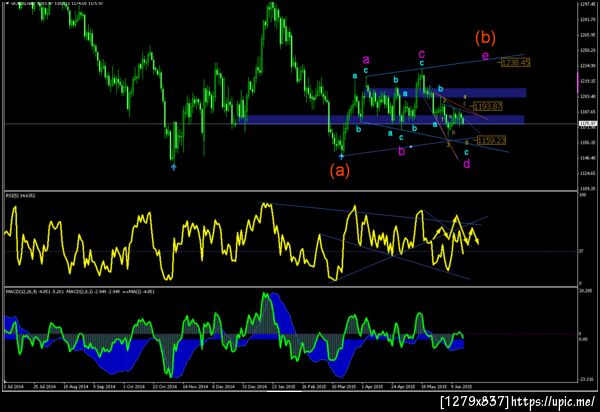Click the 1234.90 price axis value
The image size is (600, 412).
pyautogui.click(x=588, y=65)
